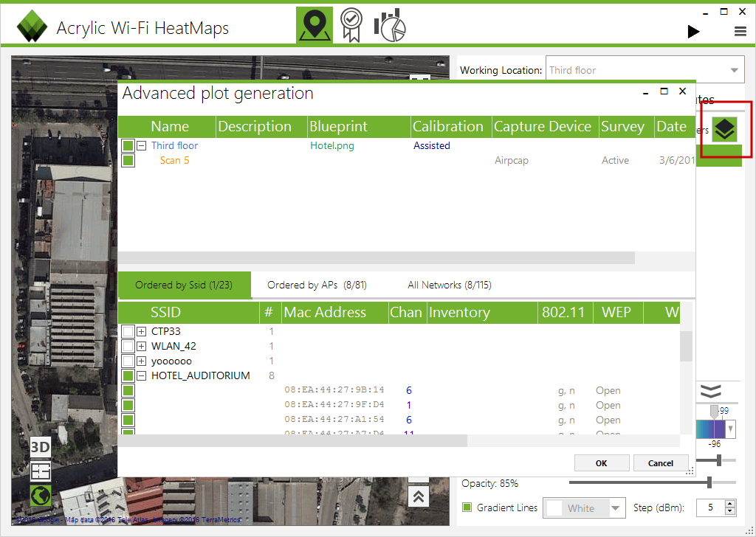
Task: Click the double chevron up icon
Action: (419, 496)
